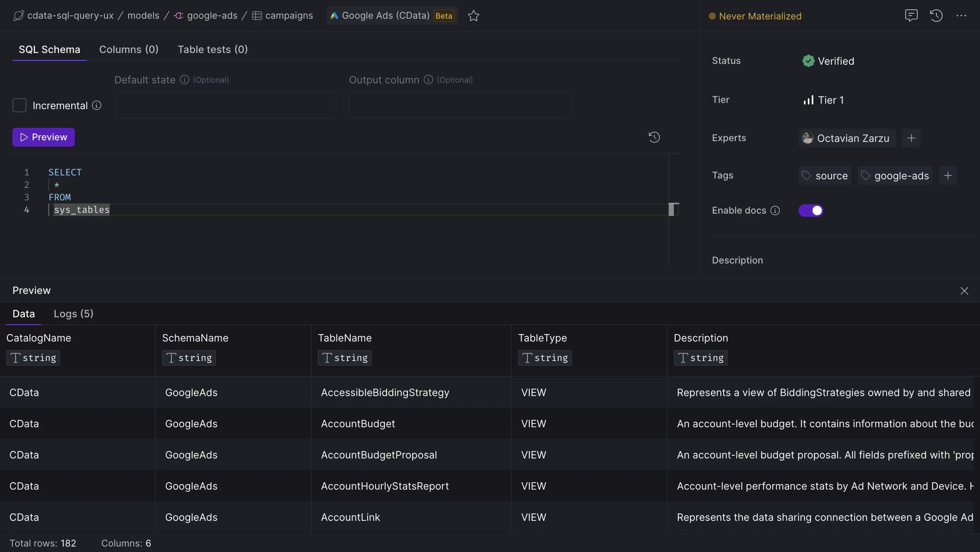Click the google-ads tag label icon
The image size is (980, 552).
point(865,175)
